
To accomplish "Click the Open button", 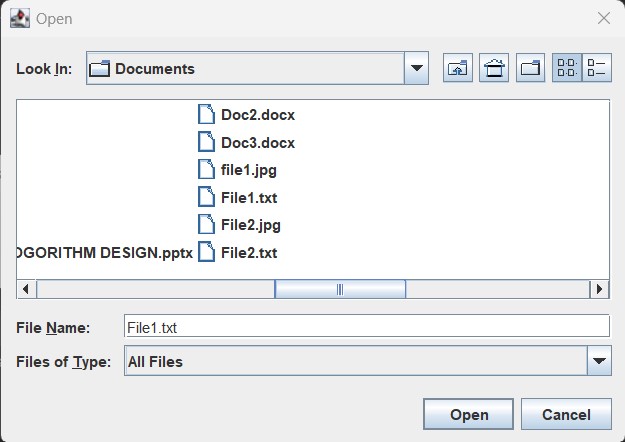I will (x=468, y=414).
